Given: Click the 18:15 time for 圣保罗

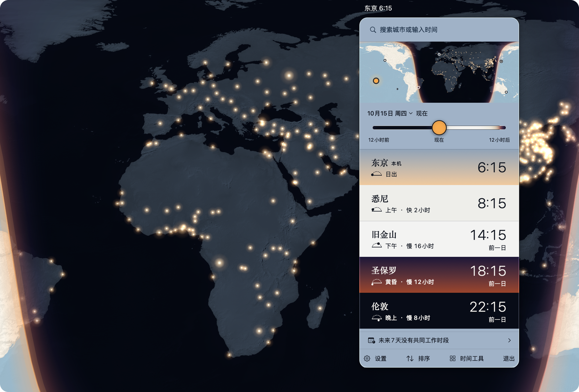Looking at the screenshot, I should point(488,271).
